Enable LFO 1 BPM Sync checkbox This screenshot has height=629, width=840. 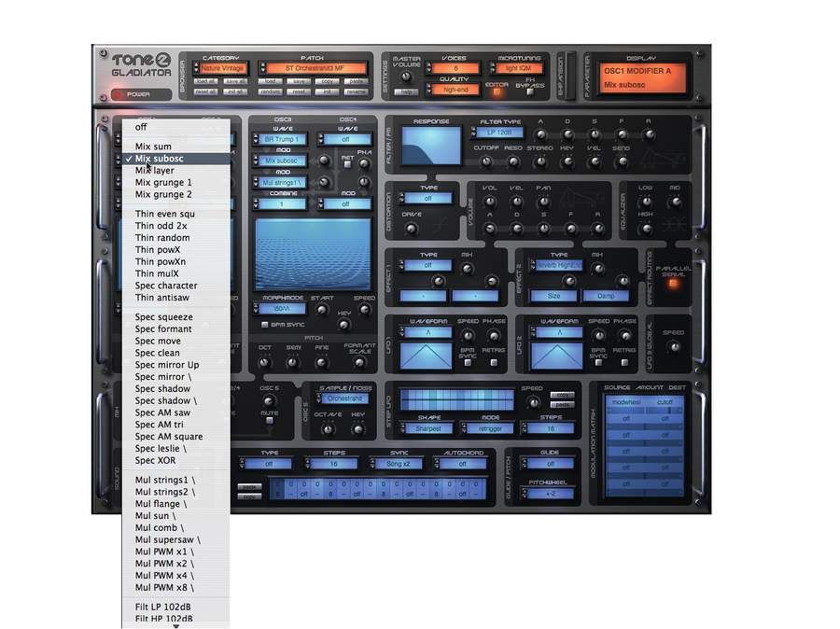coord(468,363)
